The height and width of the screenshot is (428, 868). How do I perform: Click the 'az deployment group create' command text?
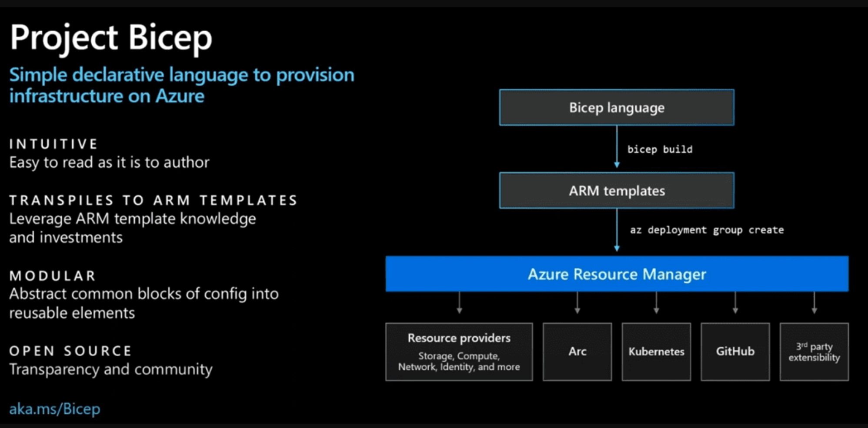707,230
